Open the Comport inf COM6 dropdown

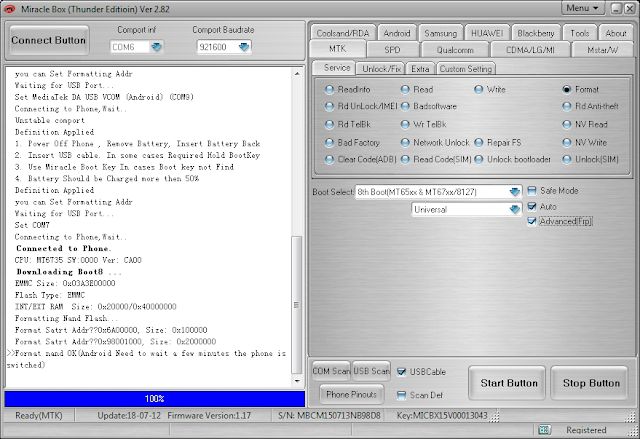(x=156, y=47)
